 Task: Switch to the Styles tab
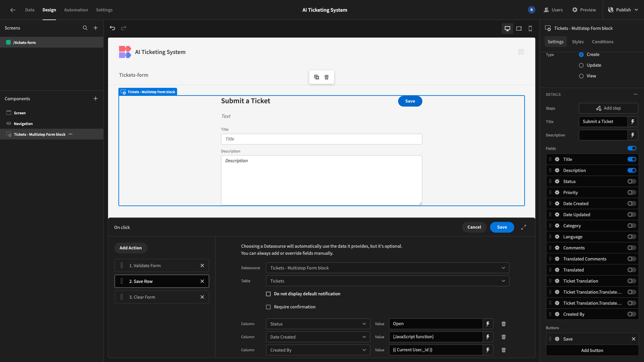(x=578, y=42)
